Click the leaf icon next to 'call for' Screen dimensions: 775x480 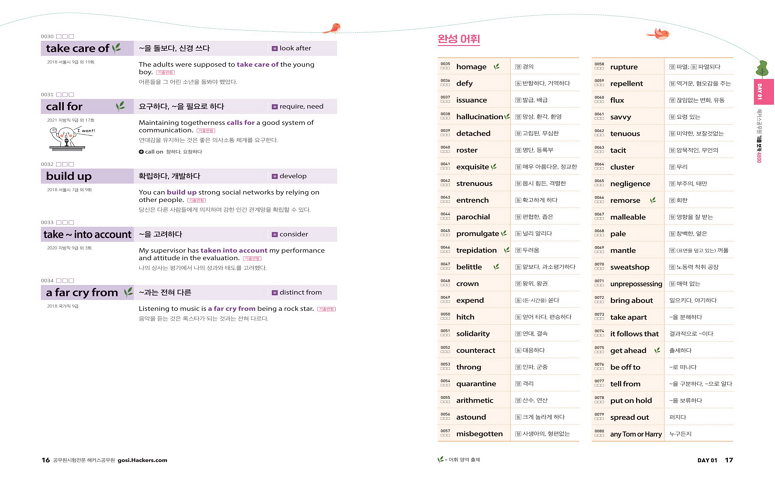120,105
